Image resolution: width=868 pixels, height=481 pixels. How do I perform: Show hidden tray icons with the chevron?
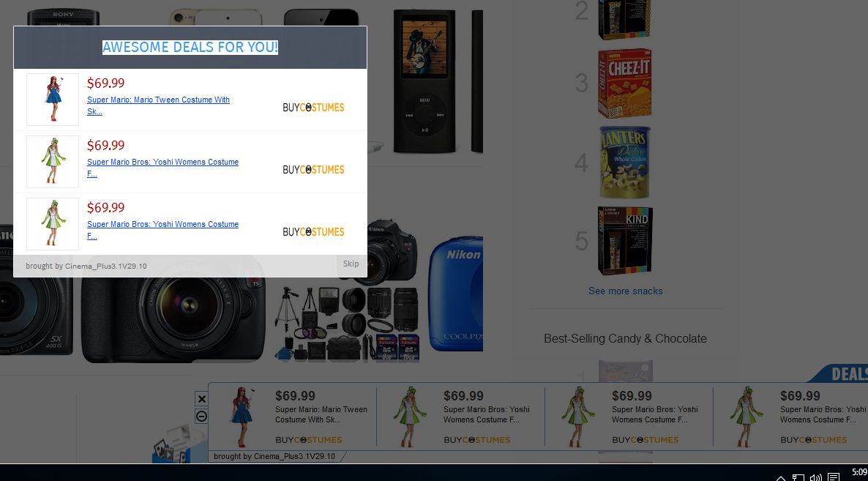[780, 477]
